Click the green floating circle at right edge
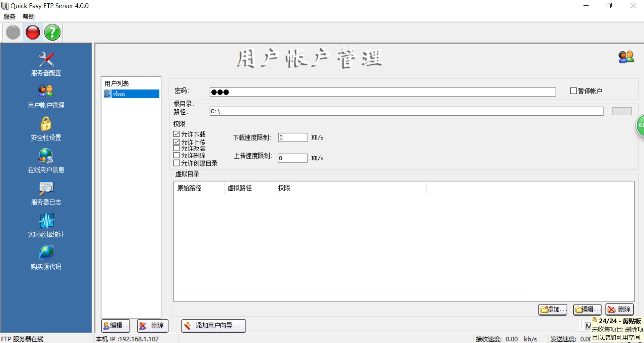Viewport: 644px width, 343px height. pos(640,125)
